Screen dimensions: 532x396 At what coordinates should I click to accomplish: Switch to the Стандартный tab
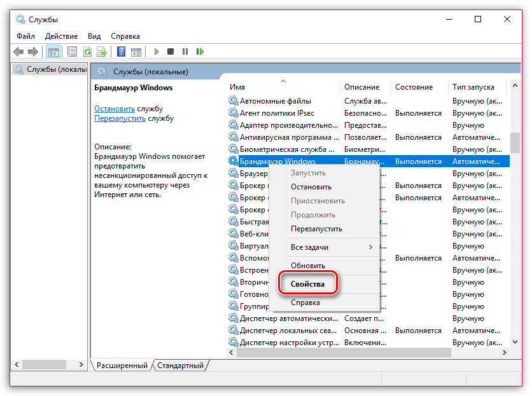[181, 365]
